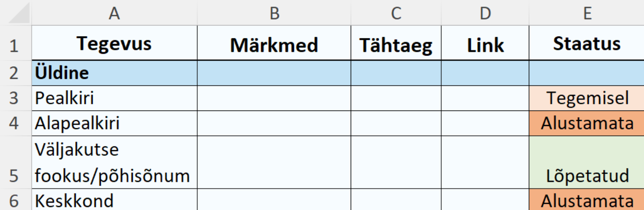Click the Märkmed header cell
This screenshot has height=210, width=644.
tap(274, 45)
